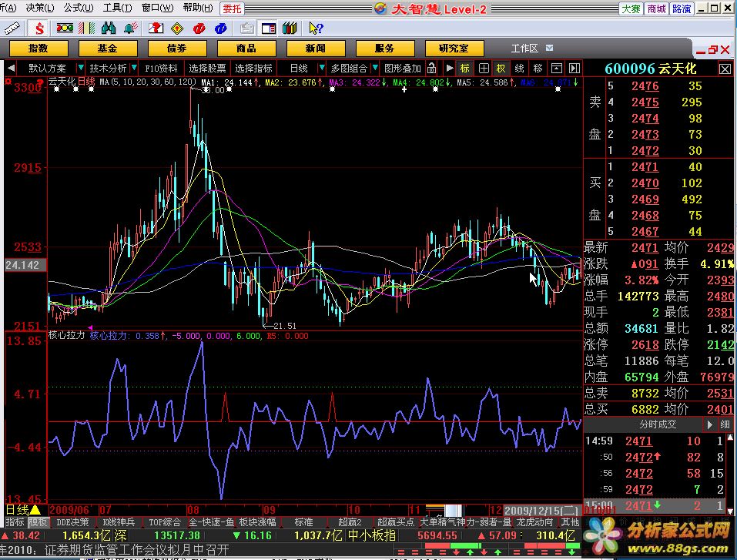Click the red info circle icon
This screenshot has height=560, width=737.
(199, 29)
